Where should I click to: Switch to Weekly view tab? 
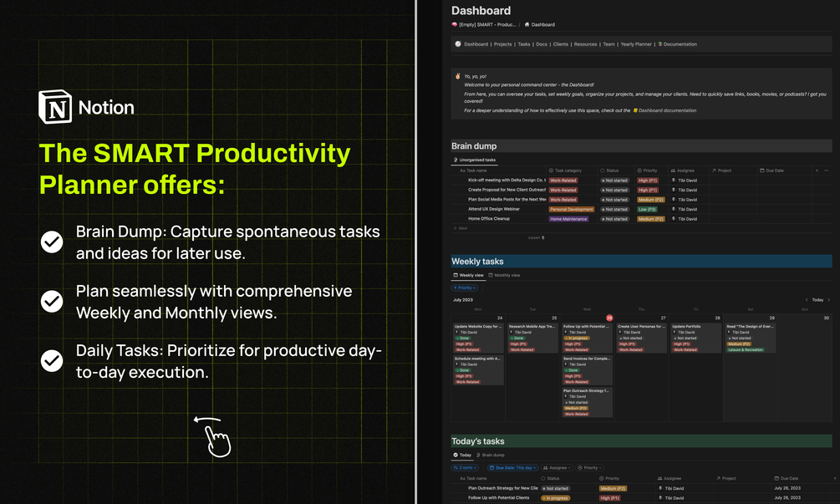(x=469, y=275)
